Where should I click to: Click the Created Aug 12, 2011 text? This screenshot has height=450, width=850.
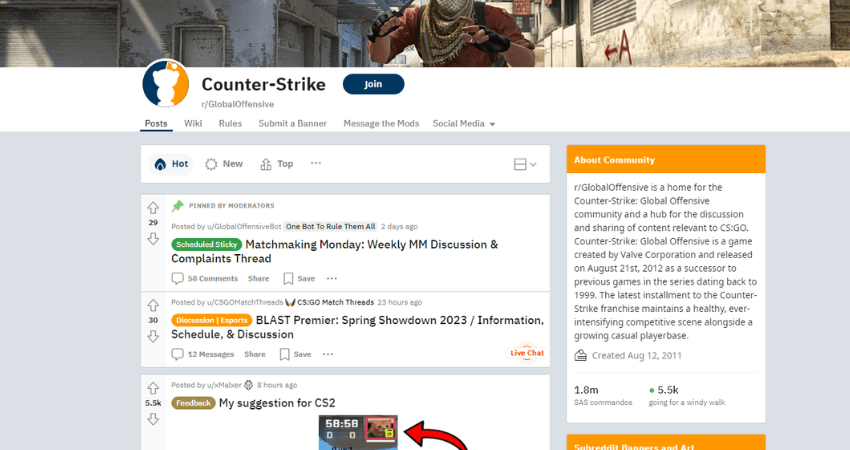click(x=636, y=356)
